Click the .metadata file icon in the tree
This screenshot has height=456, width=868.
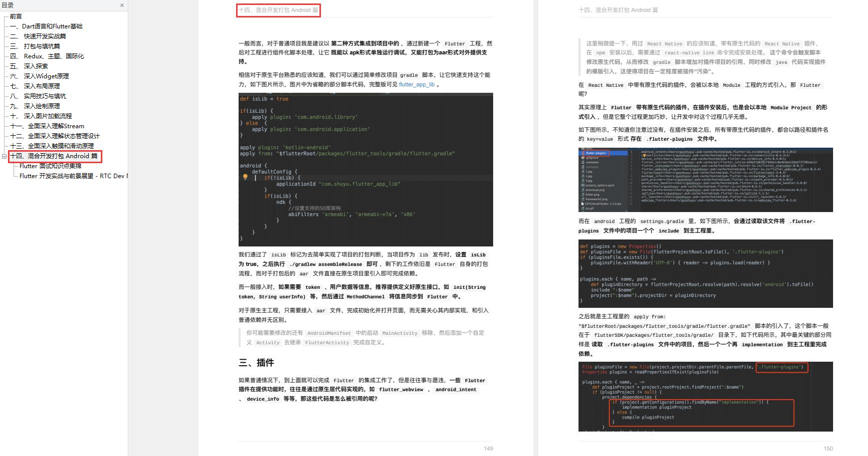tap(582, 163)
